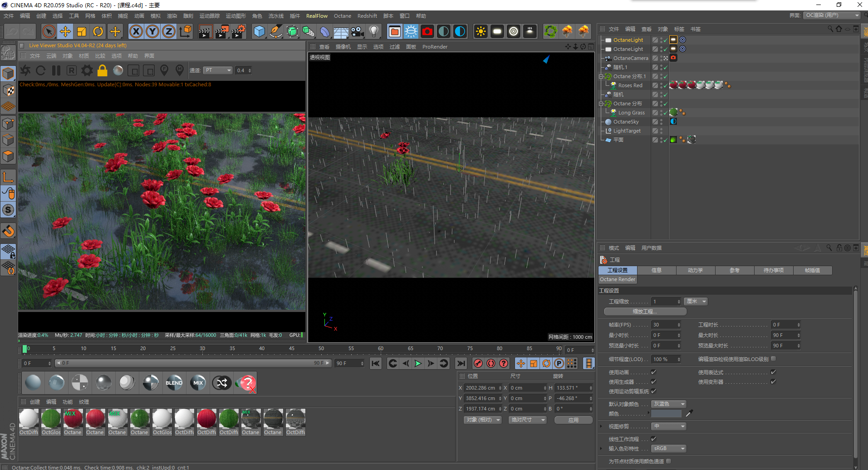The width and height of the screenshot is (868, 470).
Task: Select the Roses Red object
Action: click(x=630, y=85)
